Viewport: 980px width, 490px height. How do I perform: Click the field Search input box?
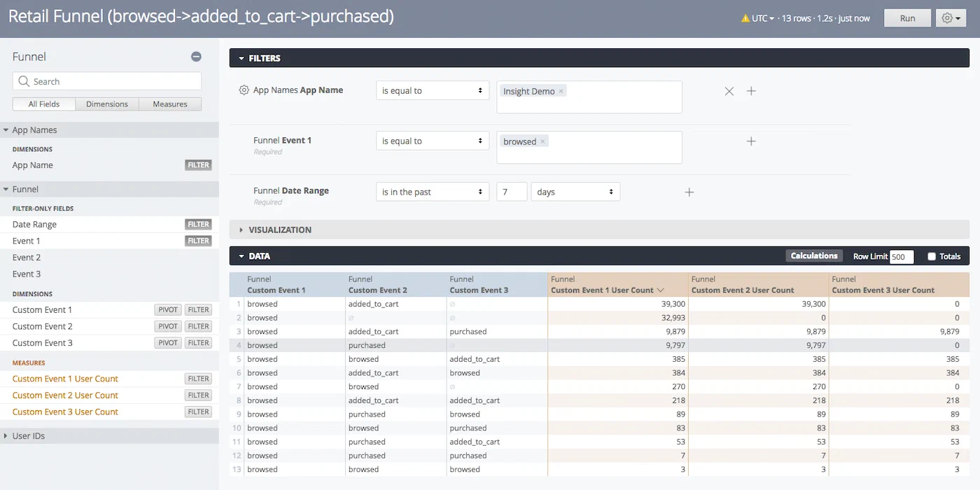(107, 81)
